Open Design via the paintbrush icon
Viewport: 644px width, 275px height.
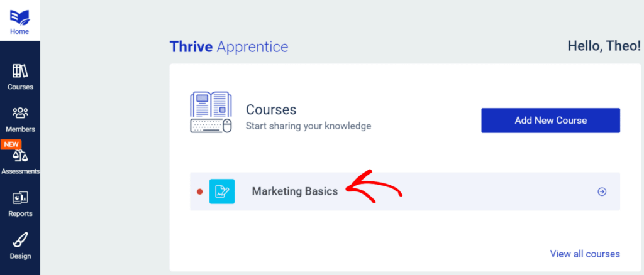tap(20, 240)
